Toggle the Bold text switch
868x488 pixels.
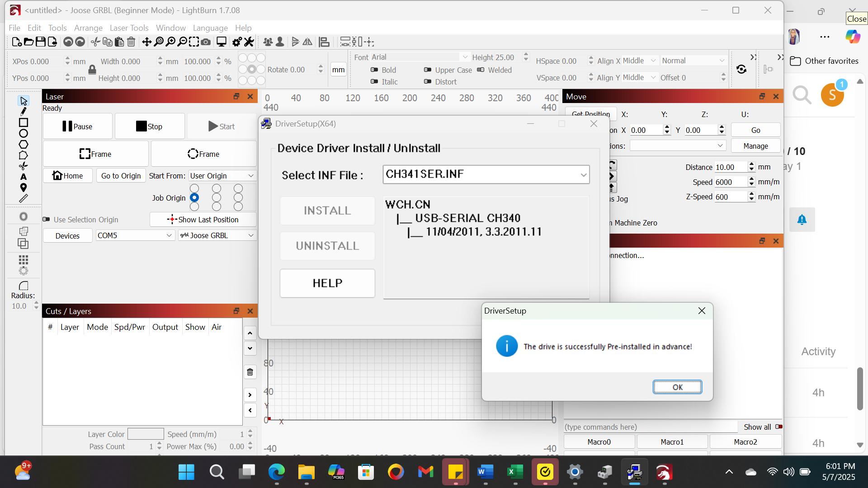tap(374, 70)
